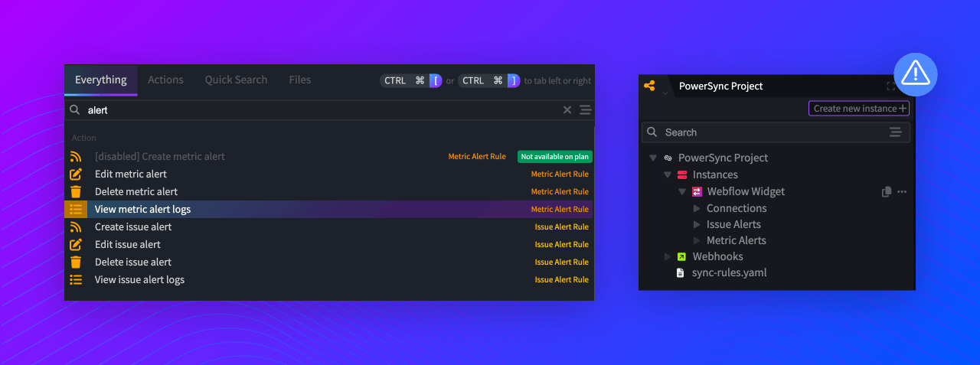Click the PowerSync Project panel title

(x=721, y=86)
